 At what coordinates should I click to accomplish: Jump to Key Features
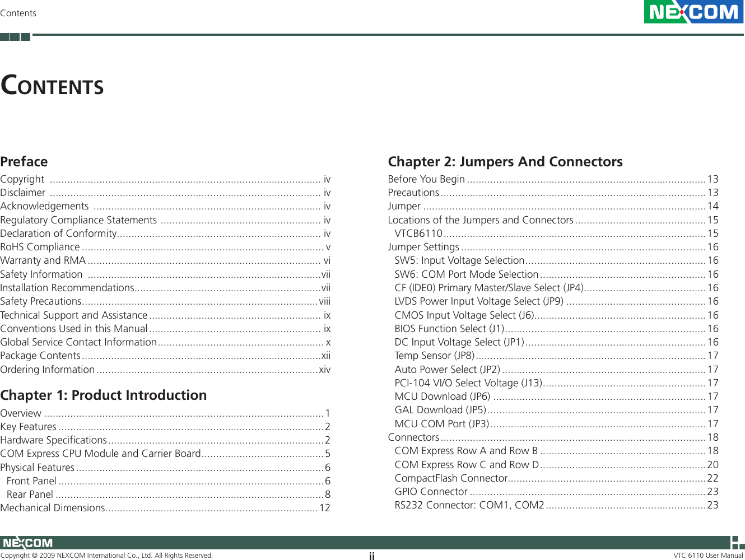[165, 427]
